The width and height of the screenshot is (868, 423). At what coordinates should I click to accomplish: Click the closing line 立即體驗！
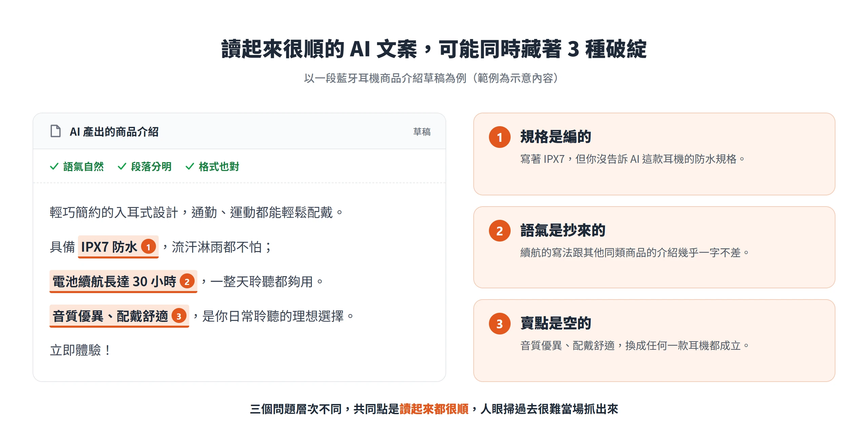(80, 350)
